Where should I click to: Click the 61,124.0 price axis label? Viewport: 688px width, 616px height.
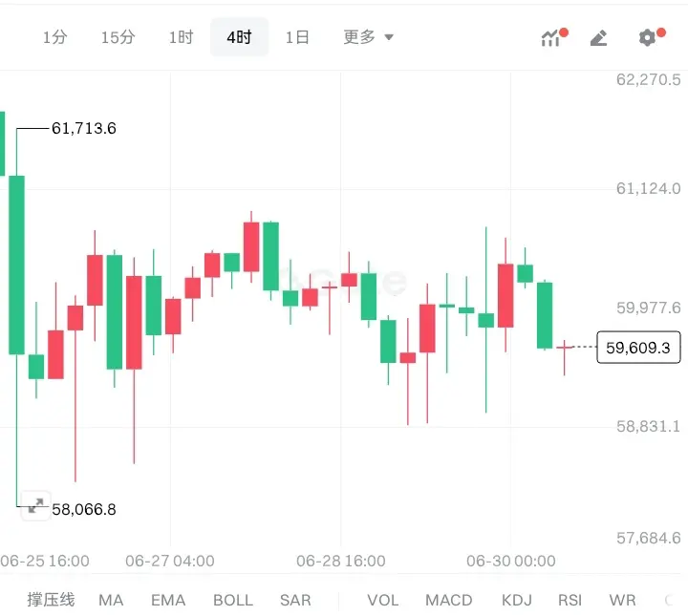click(648, 188)
